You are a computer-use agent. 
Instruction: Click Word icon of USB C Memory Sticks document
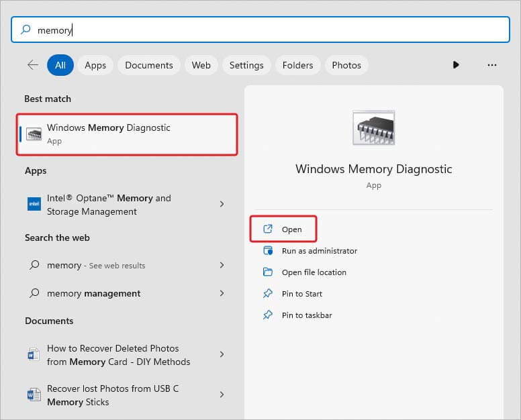[x=34, y=395]
